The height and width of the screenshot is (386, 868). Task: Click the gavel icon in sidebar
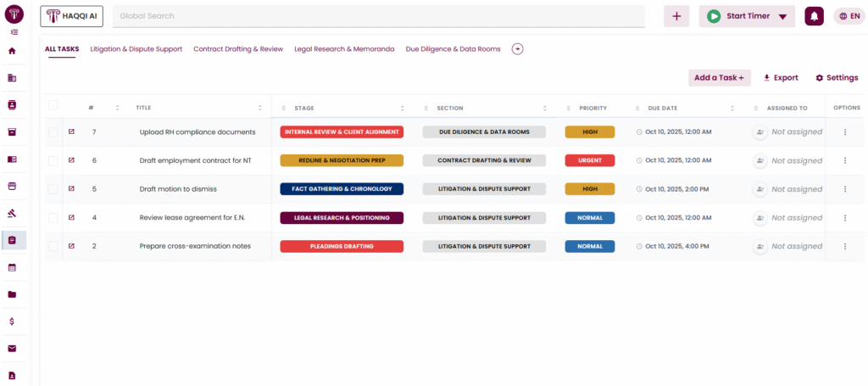(12, 213)
